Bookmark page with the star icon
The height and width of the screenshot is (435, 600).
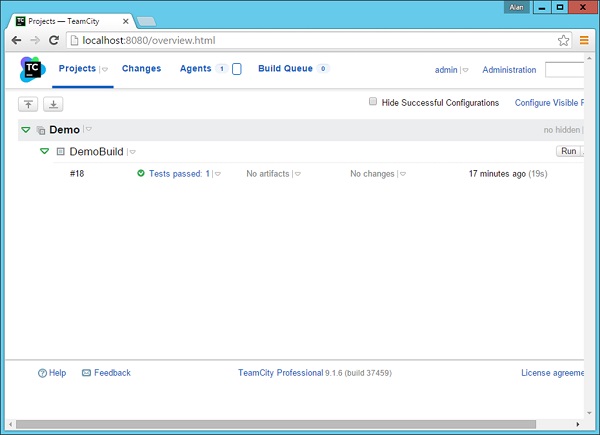[564, 40]
